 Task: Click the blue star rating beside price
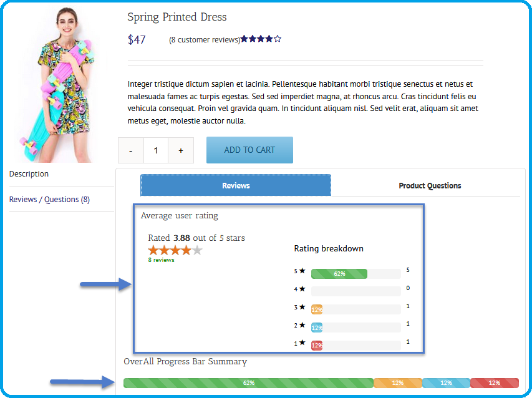coord(261,39)
